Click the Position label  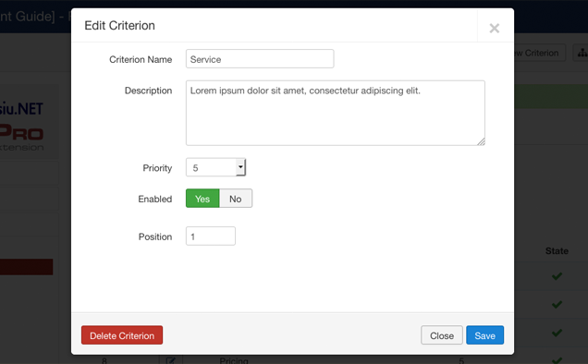(155, 237)
